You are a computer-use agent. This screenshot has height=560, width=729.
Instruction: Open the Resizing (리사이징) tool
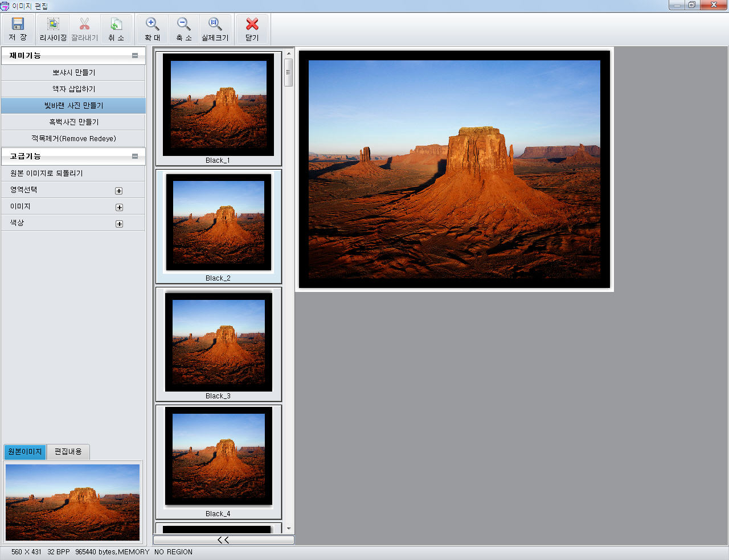pyautogui.click(x=53, y=29)
